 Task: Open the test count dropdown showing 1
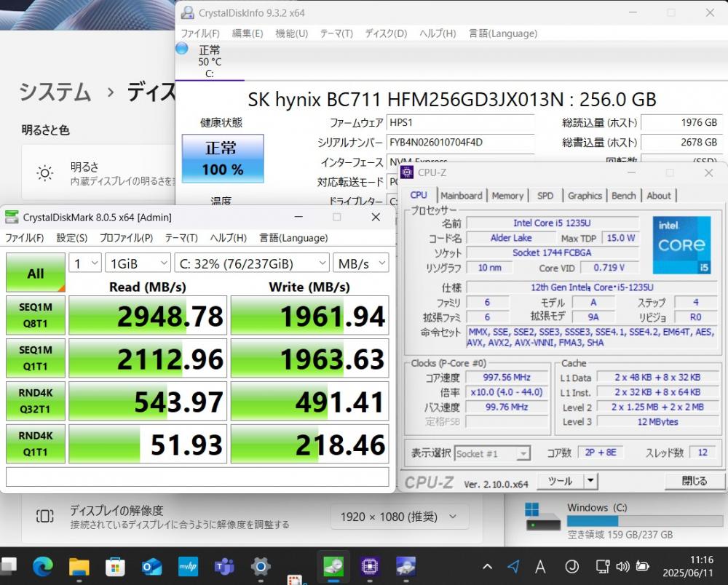click(x=85, y=263)
